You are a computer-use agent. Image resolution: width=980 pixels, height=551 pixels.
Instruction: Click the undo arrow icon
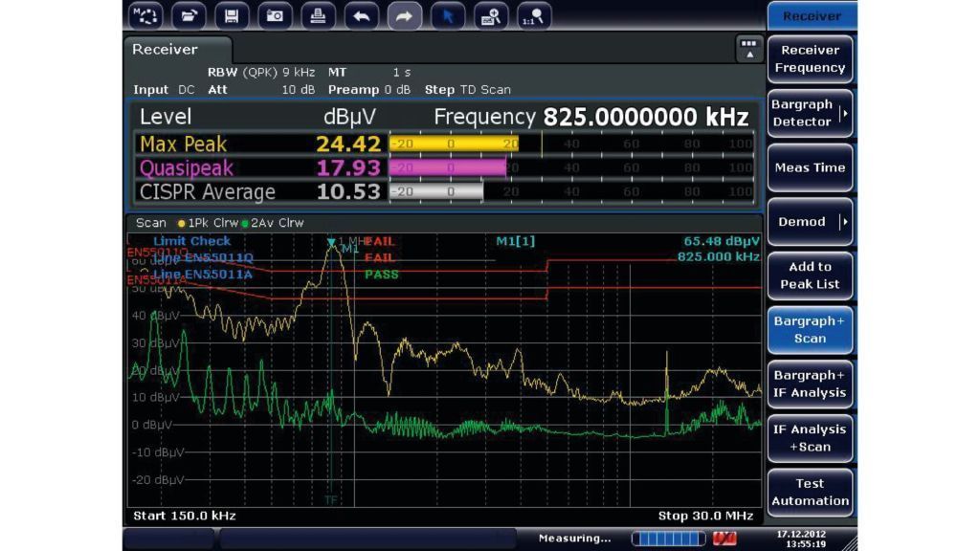click(361, 15)
